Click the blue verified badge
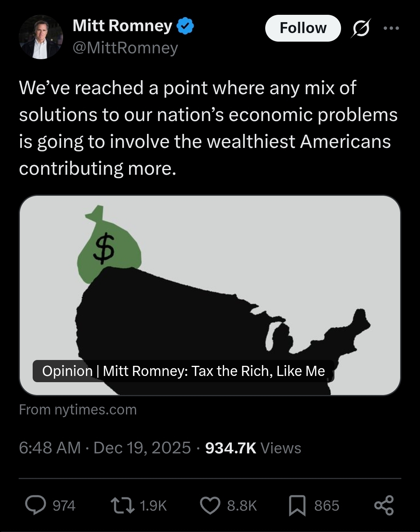This screenshot has height=532, width=420. pyautogui.click(x=185, y=26)
